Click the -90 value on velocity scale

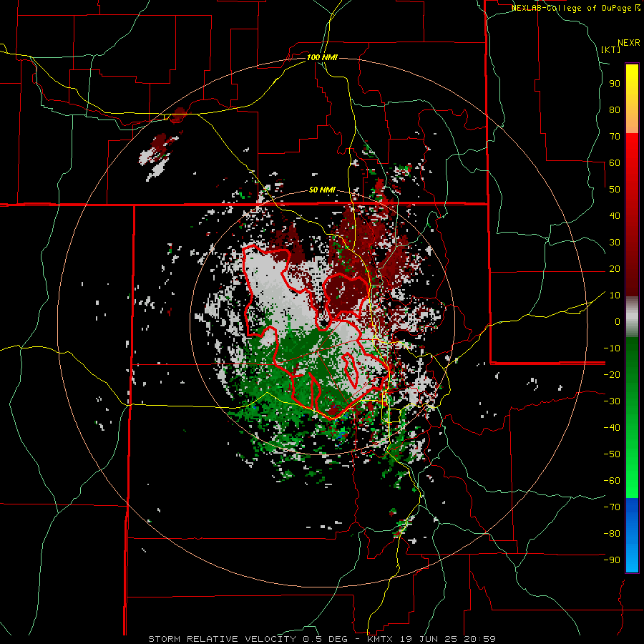click(x=612, y=560)
